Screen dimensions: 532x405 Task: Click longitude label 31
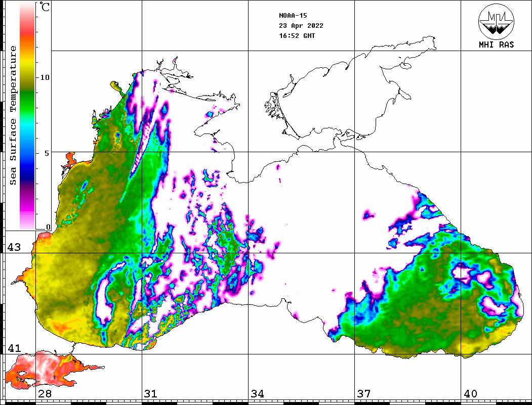click(x=151, y=394)
